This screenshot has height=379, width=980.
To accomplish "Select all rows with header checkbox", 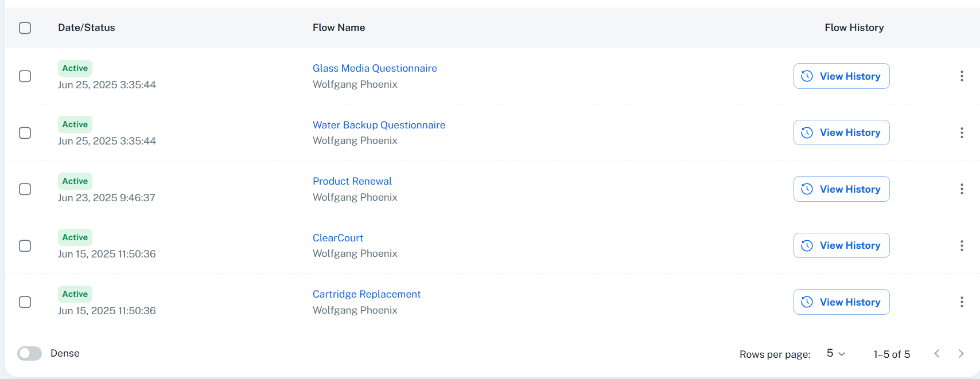I will [x=25, y=28].
